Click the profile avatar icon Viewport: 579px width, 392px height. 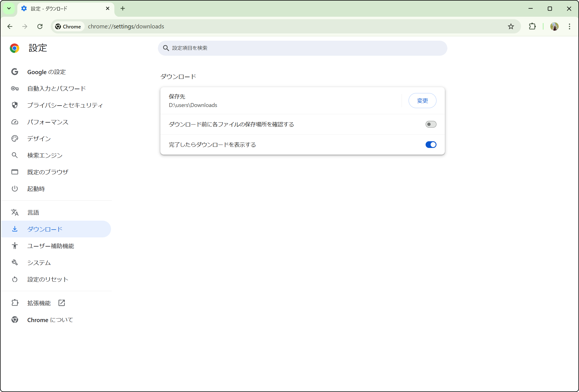pos(554,26)
